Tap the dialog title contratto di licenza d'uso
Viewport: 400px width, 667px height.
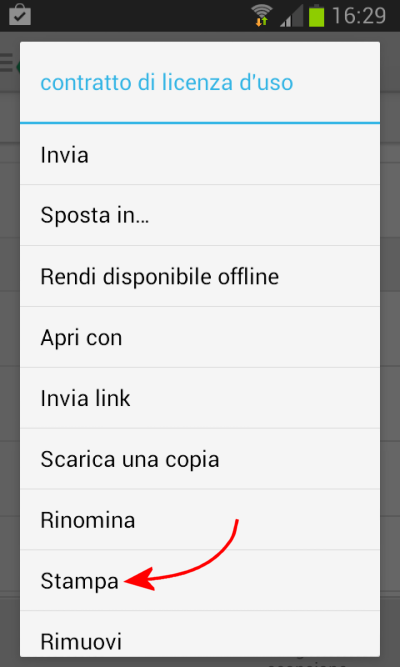pyautogui.click(x=166, y=82)
